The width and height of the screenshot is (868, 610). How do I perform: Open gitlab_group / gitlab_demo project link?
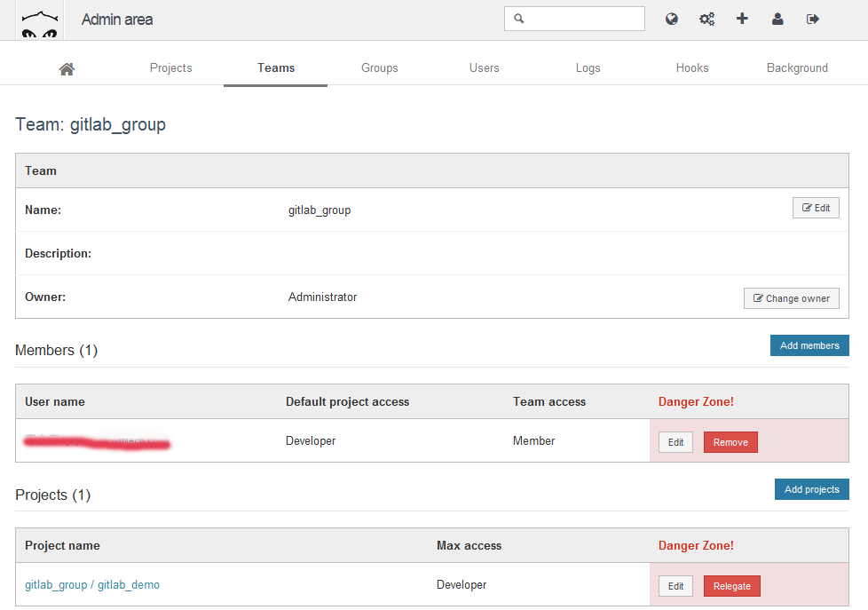[x=92, y=584]
